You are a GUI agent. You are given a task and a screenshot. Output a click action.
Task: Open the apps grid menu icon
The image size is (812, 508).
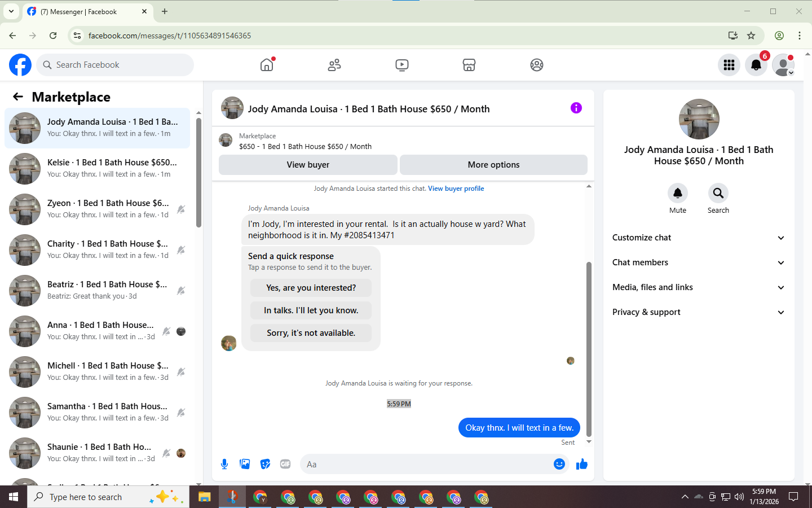729,65
